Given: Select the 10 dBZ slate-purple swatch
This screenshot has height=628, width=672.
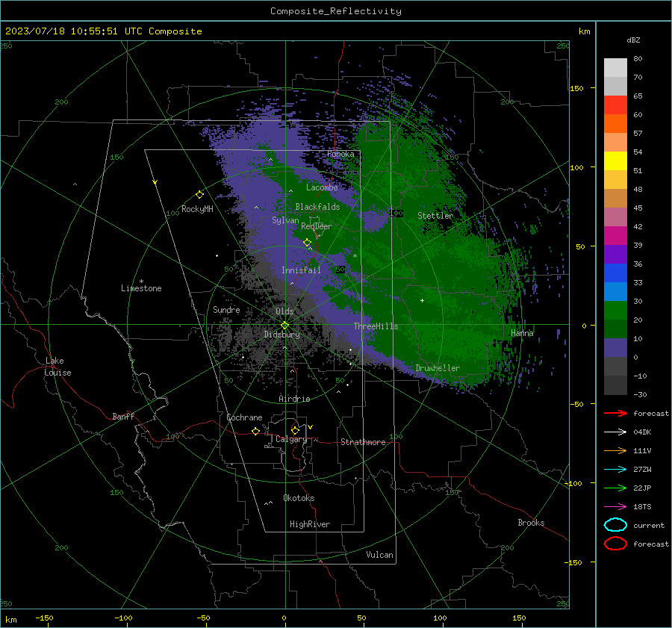Looking at the screenshot, I should point(615,348).
